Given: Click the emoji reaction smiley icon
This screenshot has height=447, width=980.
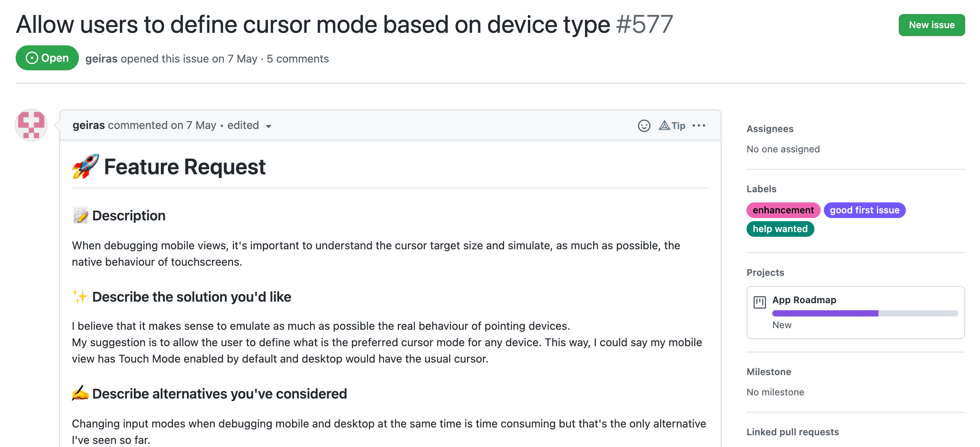Looking at the screenshot, I should (644, 126).
